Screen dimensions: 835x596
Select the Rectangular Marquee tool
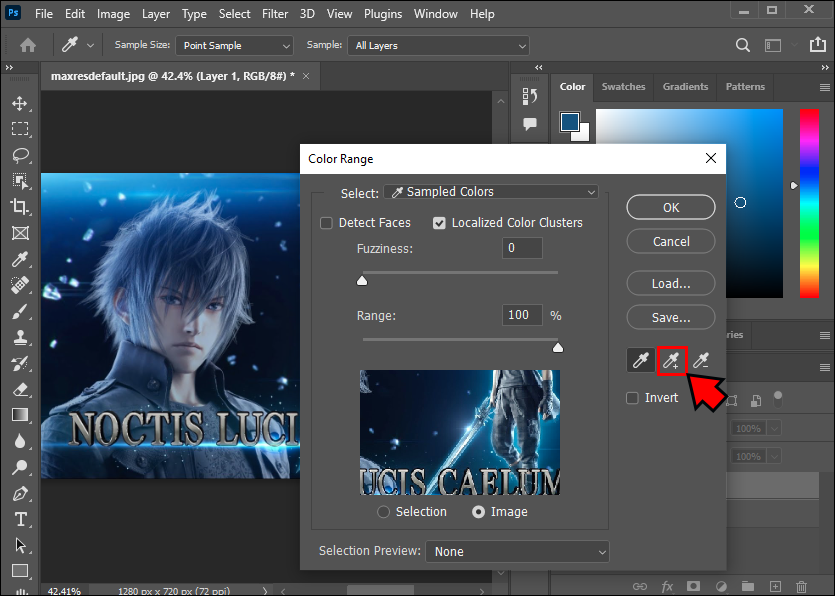19,129
